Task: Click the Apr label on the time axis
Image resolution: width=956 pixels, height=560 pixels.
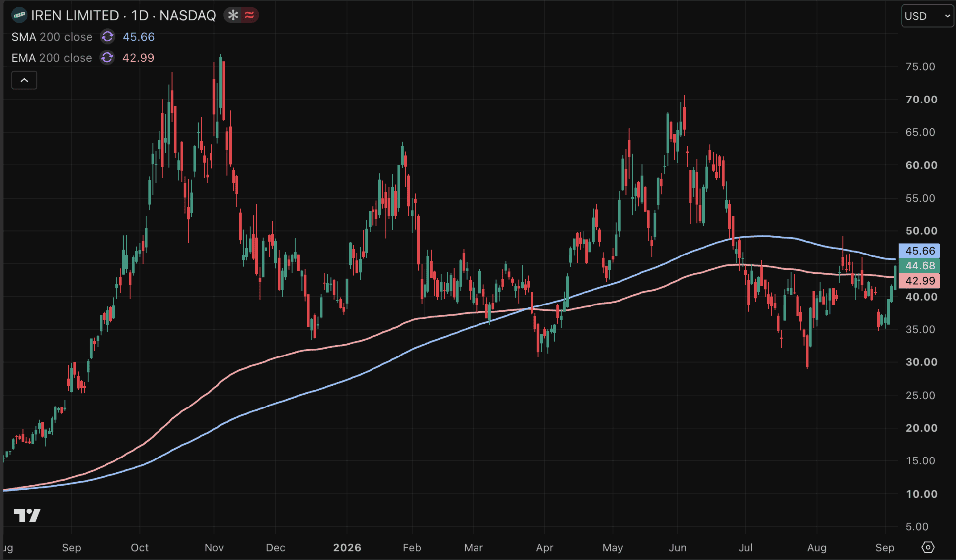Action: pos(544,548)
